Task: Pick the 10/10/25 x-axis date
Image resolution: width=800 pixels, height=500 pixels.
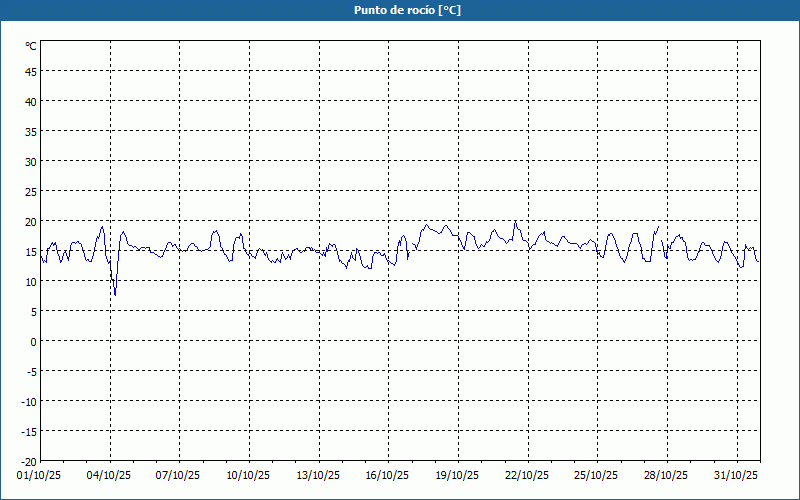Action: pos(248,475)
